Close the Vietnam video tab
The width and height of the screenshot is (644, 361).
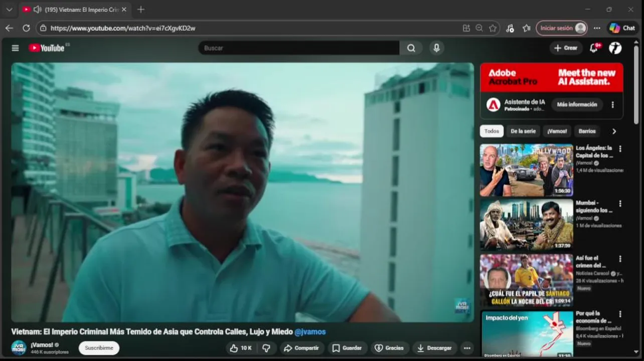124,10
